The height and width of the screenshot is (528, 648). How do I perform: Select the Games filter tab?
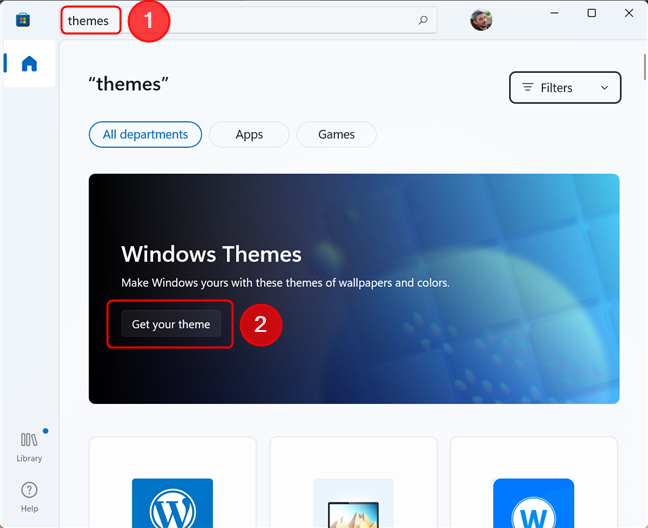click(x=336, y=134)
